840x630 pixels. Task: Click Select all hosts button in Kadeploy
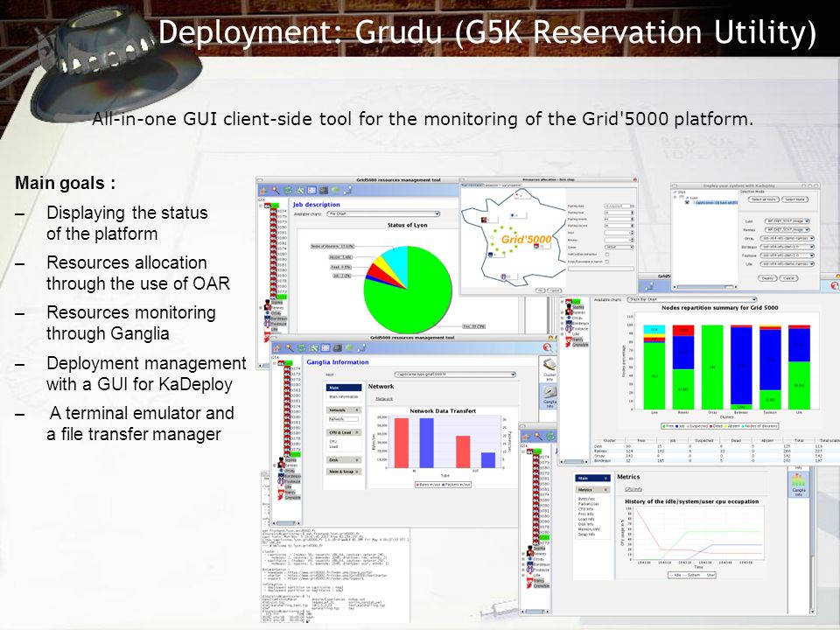[x=763, y=199]
